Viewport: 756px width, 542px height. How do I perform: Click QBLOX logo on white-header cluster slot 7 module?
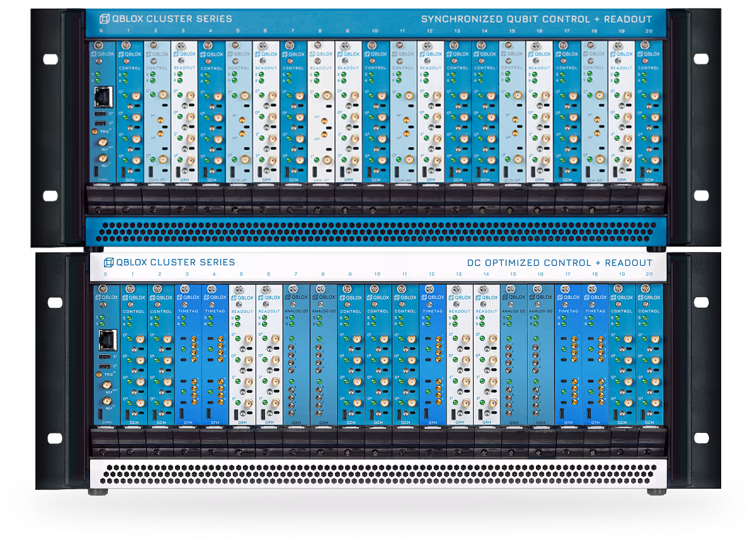pos(296,297)
